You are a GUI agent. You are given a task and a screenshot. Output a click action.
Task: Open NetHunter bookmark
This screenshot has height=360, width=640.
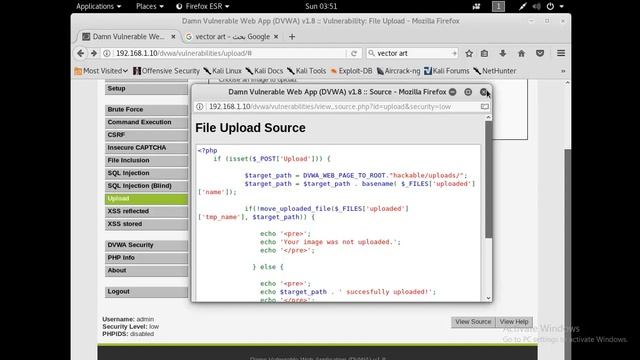click(495, 71)
